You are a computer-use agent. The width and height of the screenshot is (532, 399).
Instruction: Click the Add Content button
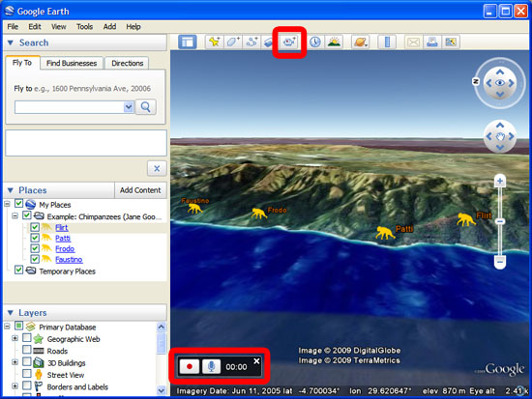coord(140,190)
